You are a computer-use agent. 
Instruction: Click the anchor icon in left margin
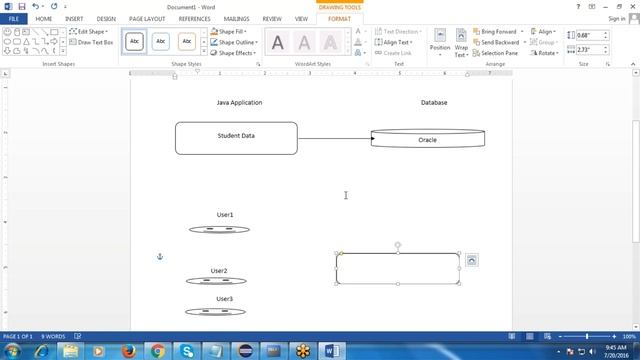(x=160, y=256)
